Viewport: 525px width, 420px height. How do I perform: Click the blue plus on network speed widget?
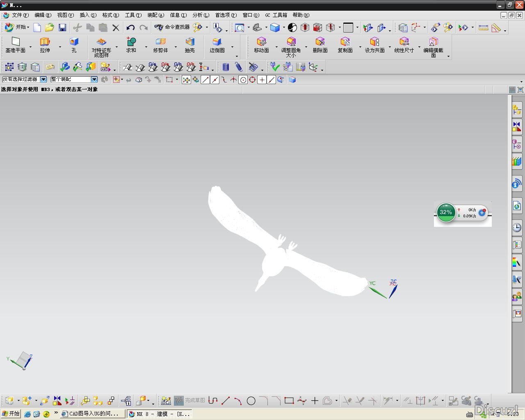482,212
